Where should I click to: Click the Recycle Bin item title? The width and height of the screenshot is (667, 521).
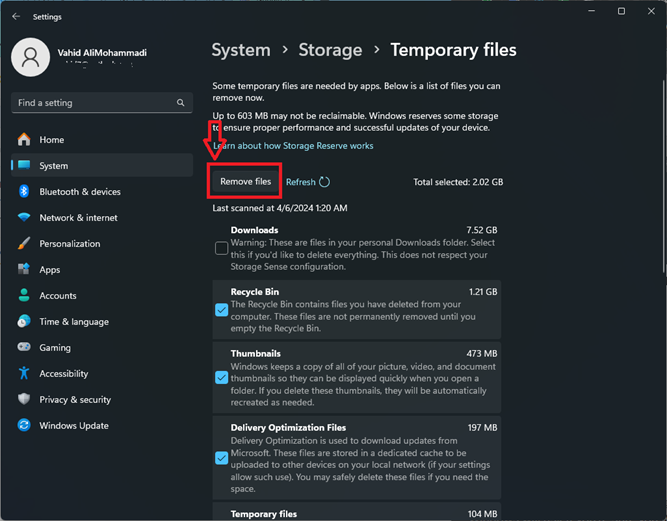point(255,292)
